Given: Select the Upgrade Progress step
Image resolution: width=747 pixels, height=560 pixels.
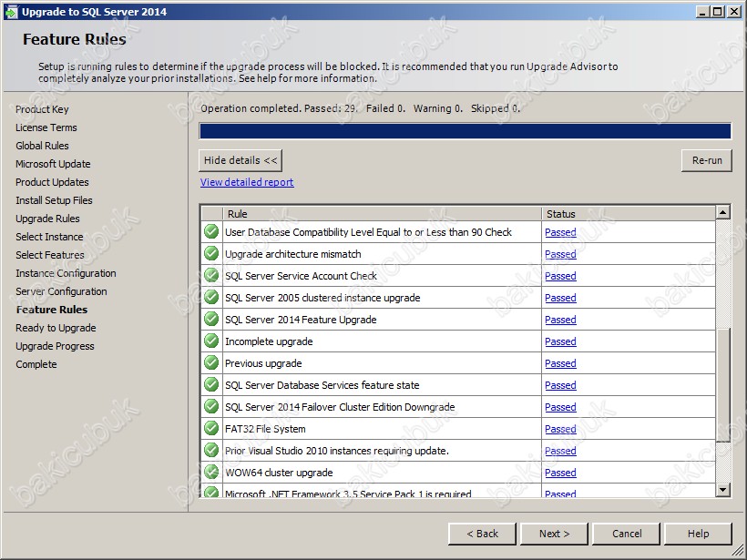Looking at the screenshot, I should click(55, 346).
